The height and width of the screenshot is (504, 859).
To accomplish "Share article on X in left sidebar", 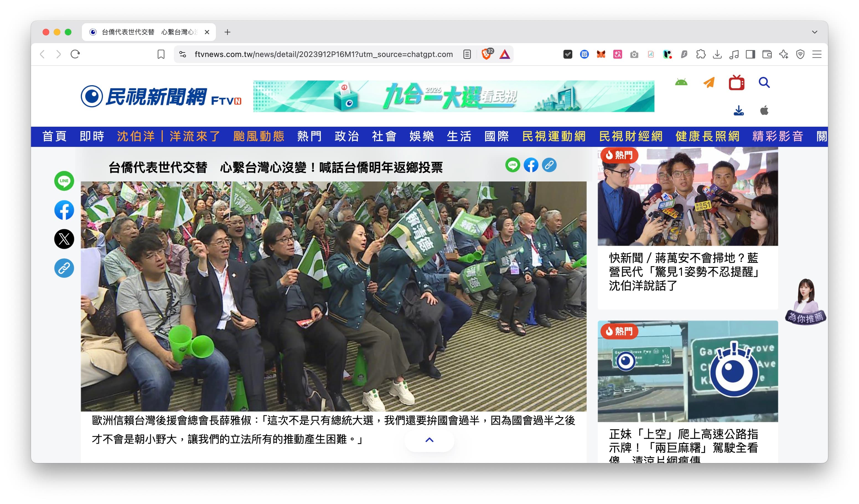I will (64, 239).
